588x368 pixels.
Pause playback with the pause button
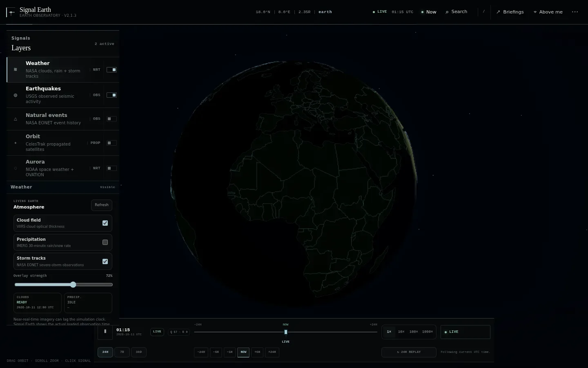[x=105, y=332]
